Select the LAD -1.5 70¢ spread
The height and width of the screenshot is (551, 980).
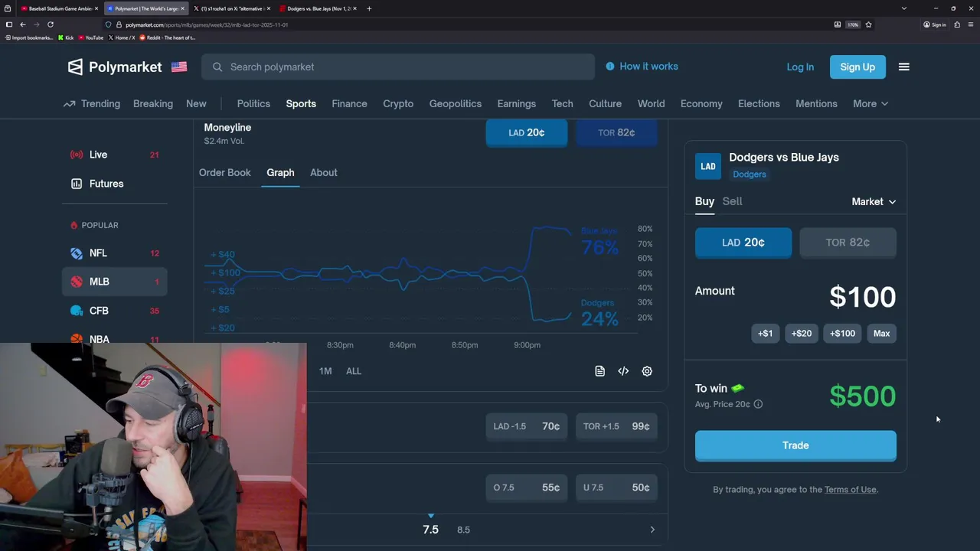527,426
